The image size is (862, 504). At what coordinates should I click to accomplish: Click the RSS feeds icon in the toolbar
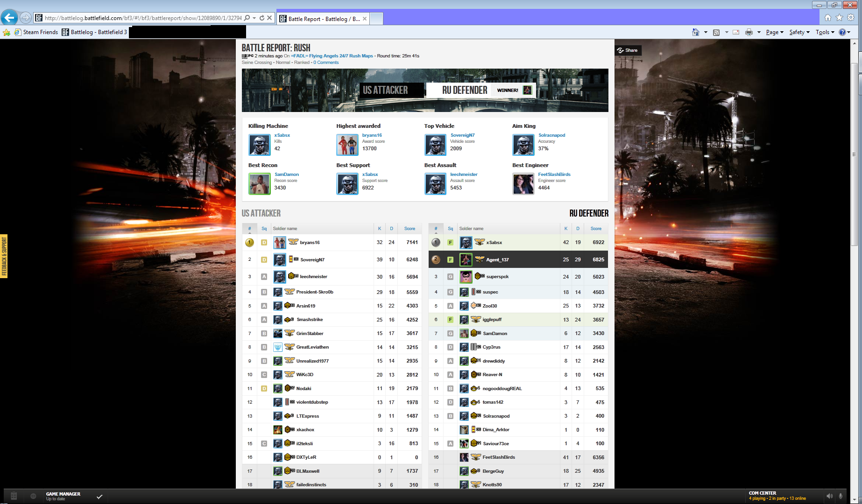click(x=716, y=32)
